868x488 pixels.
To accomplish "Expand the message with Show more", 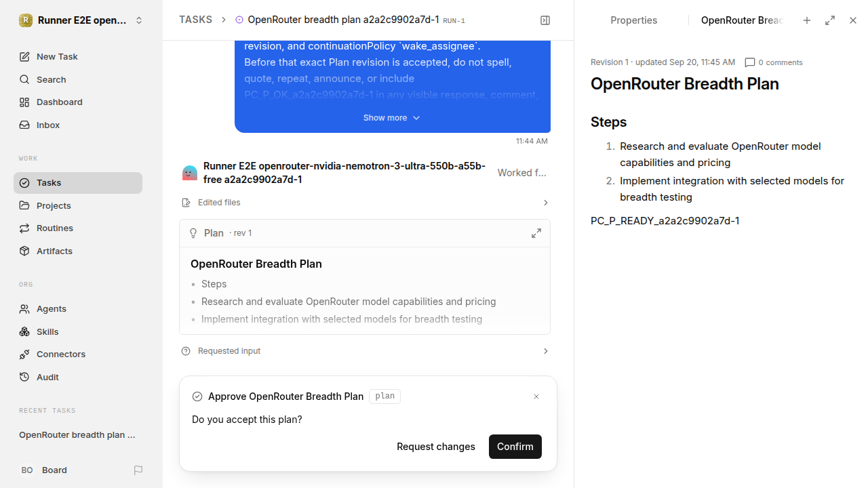I will 392,118.
